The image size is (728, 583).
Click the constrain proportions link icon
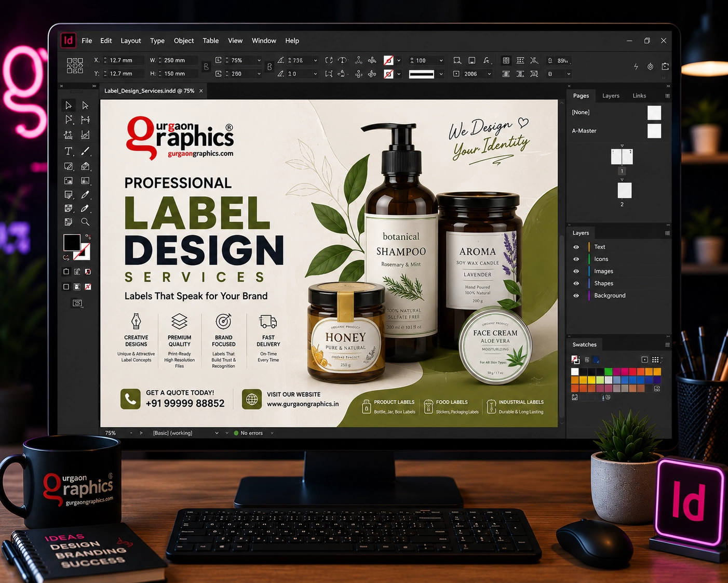(x=206, y=67)
